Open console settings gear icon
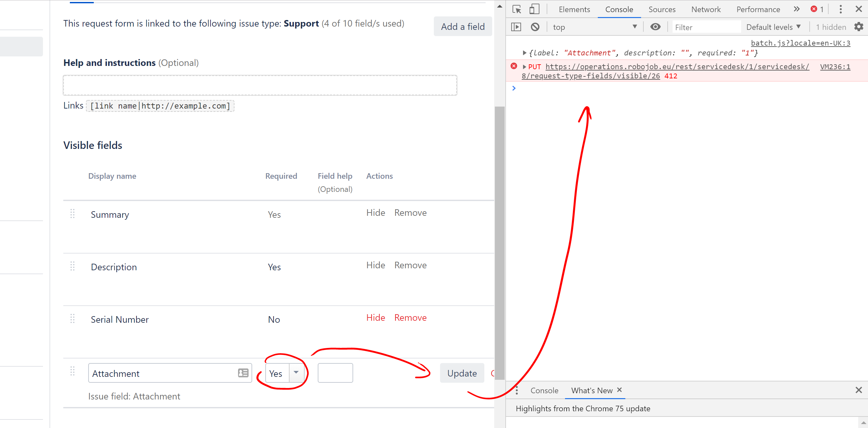Screen dimensions: 868x428 pyautogui.click(x=858, y=27)
